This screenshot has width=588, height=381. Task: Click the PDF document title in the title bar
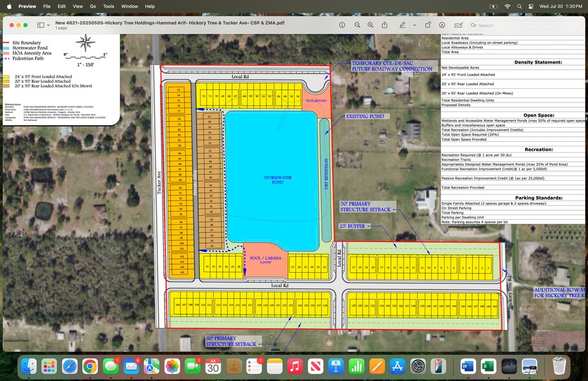pos(170,22)
